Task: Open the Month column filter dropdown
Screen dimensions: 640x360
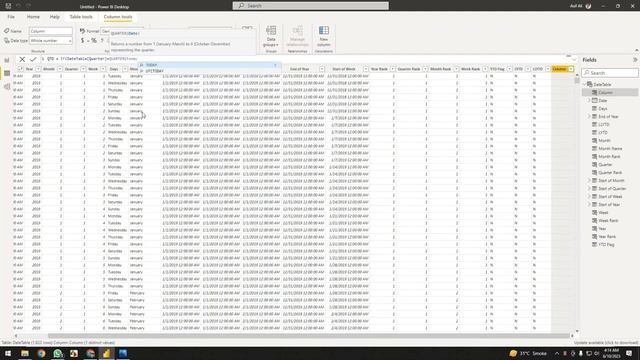Action: [60, 69]
